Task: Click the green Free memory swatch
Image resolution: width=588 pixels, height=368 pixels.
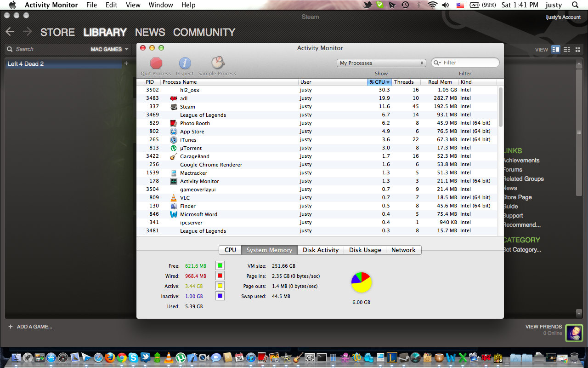Action: tap(220, 265)
